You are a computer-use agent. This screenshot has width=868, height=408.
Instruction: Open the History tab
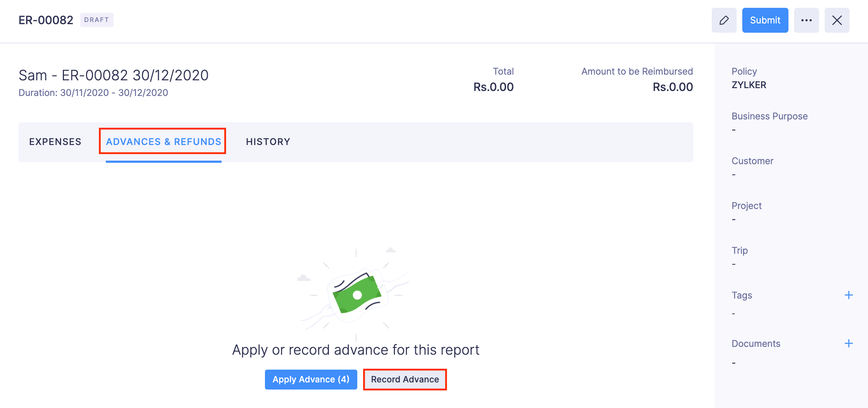pyautogui.click(x=268, y=142)
